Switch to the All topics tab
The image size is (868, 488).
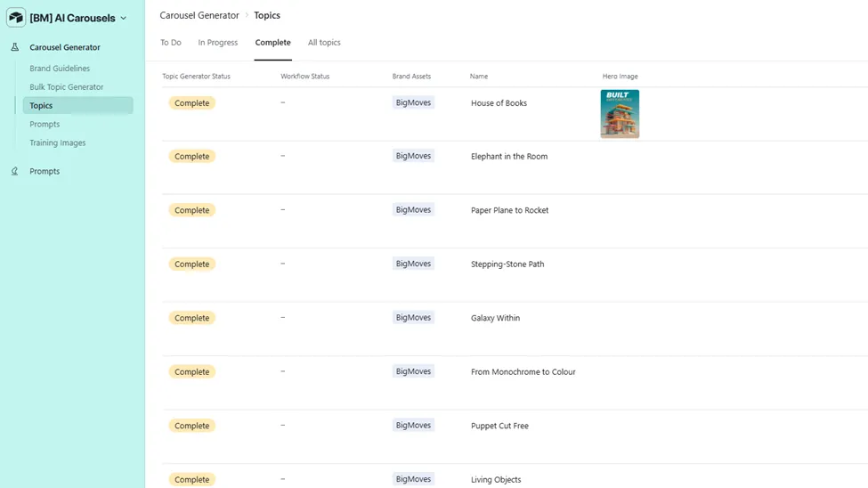pos(324,43)
